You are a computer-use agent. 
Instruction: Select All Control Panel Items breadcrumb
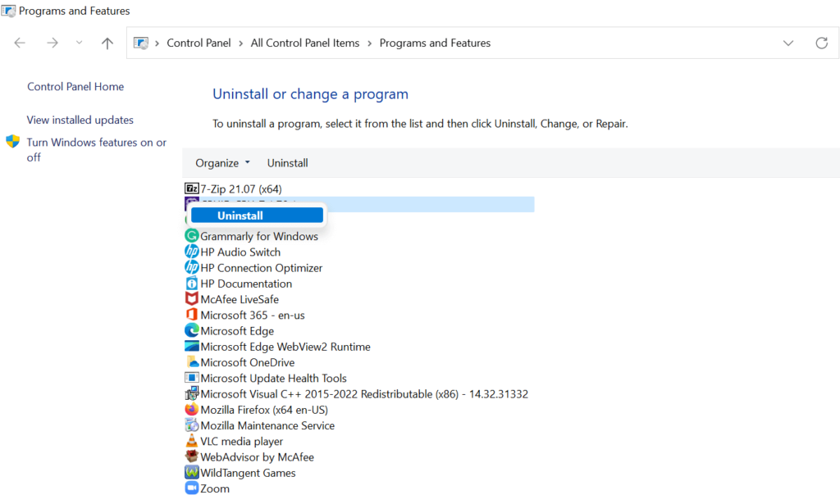pyautogui.click(x=305, y=43)
